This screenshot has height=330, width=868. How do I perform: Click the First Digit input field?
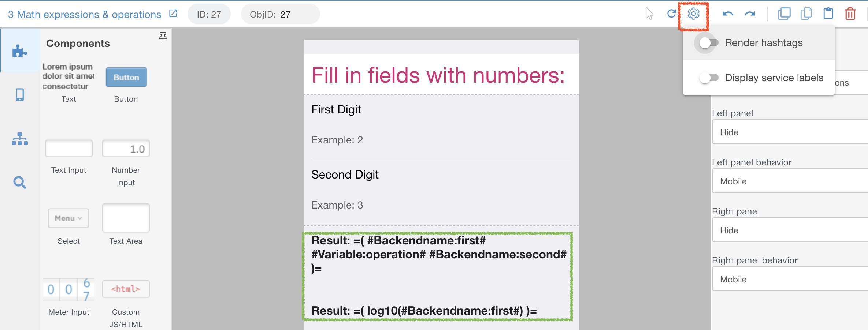click(x=441, y=140)
